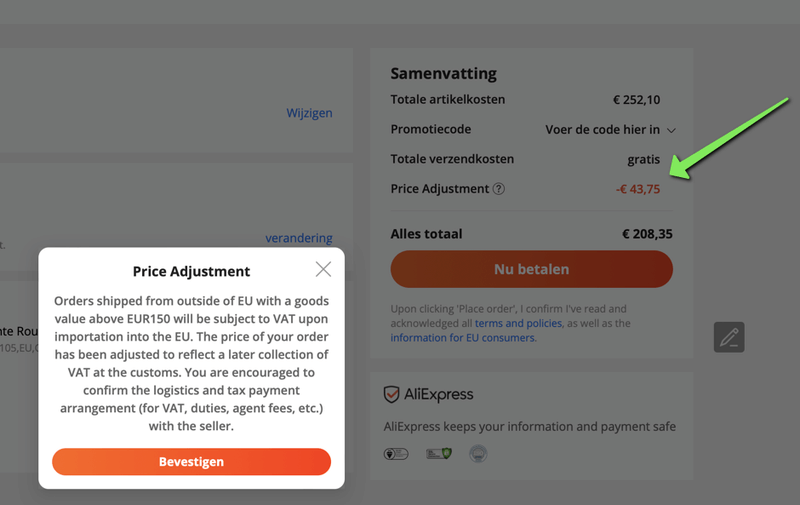Open information for EU consumers link
The image size is (800, 505).
click(462, 338)
